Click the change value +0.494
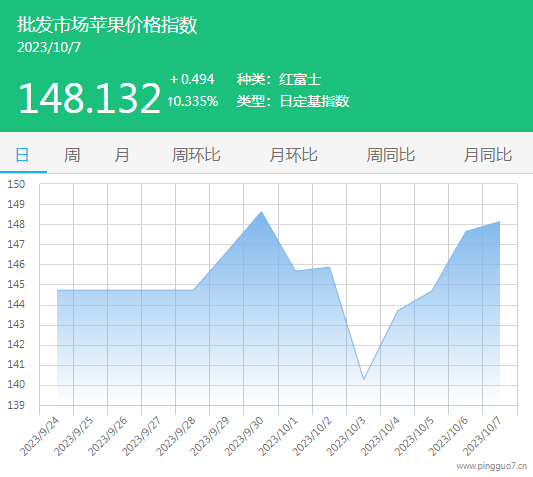 (x=192, y=79)
